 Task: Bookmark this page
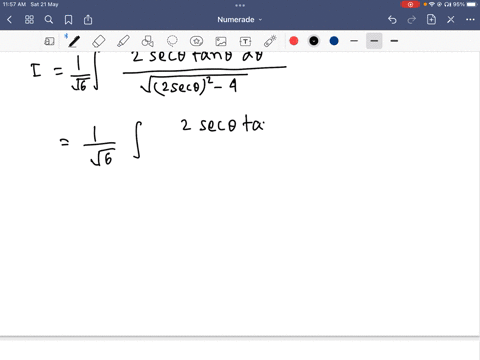tap(68, 20)
